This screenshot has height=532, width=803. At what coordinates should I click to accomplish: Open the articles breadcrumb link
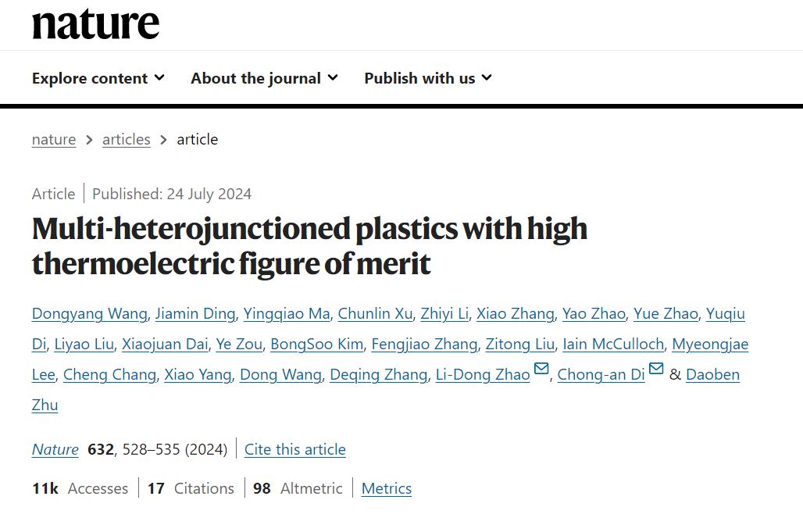point(126,140)
